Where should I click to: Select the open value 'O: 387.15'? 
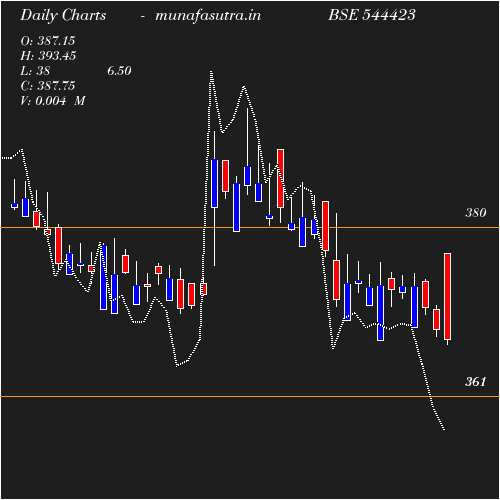coord(48,41)
